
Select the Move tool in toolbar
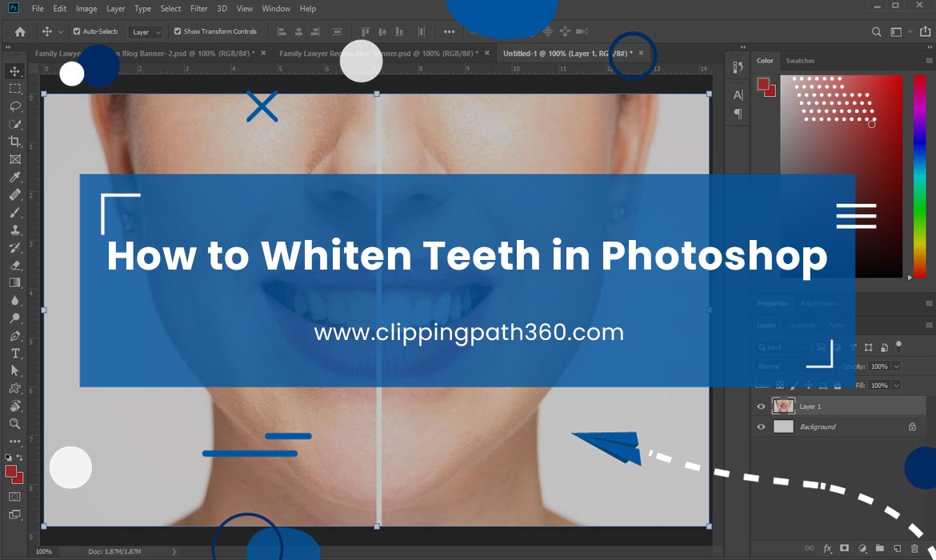pos(15,71)
